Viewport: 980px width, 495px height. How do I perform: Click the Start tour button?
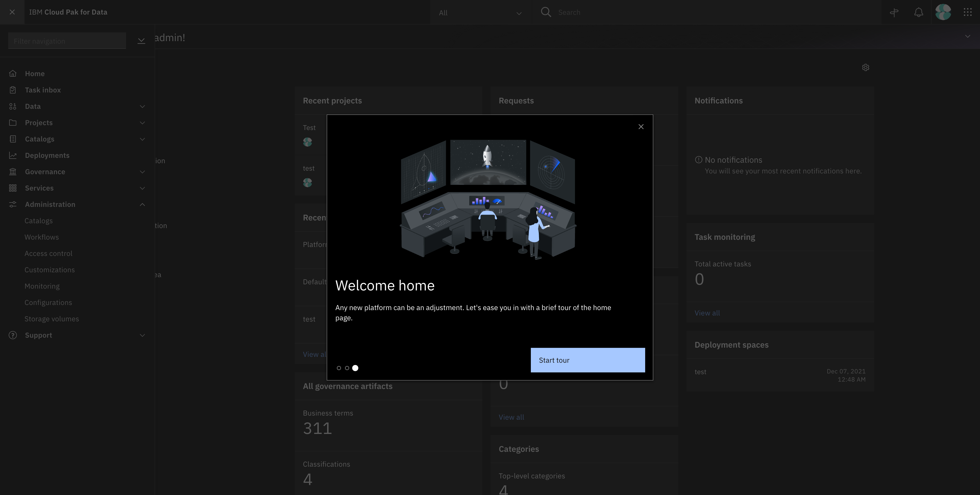pyautogui.click(x=587, y=360)
